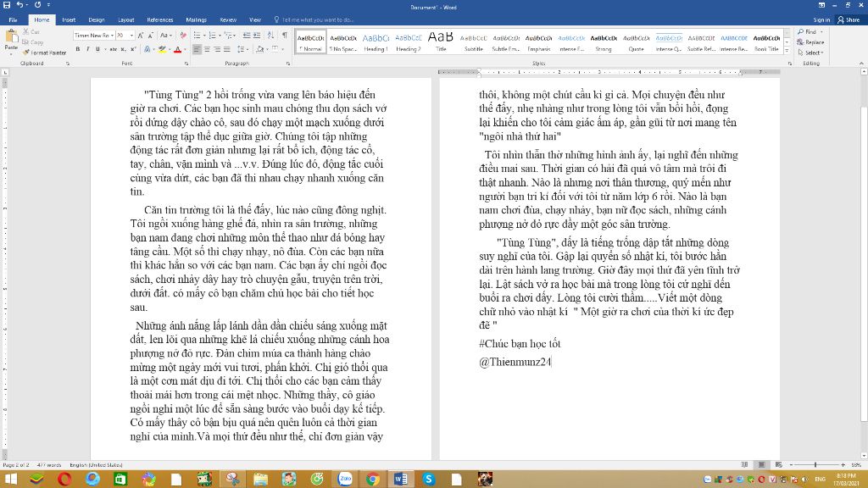Click Text Effects glowing A icon
Screen dimensions: 868x488
coord(147,49)
